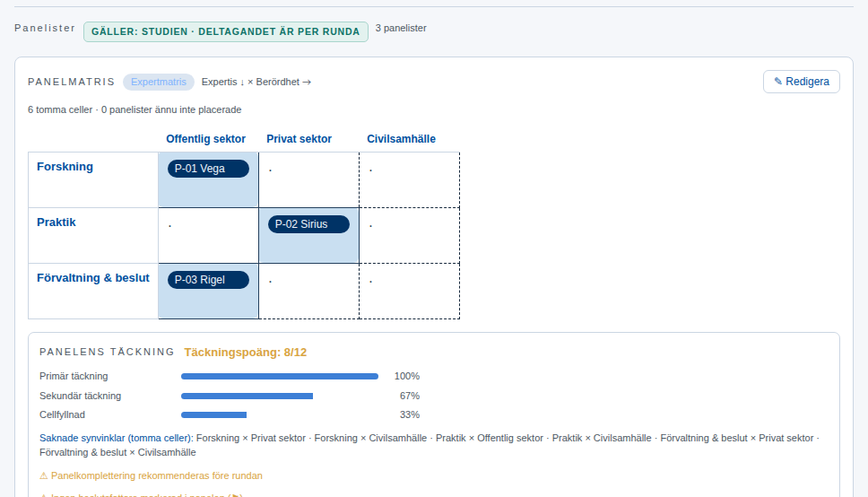868x497 pixels.
Task: Click the PANELENS TÄCKNING heading
Action: coord(107,352)
